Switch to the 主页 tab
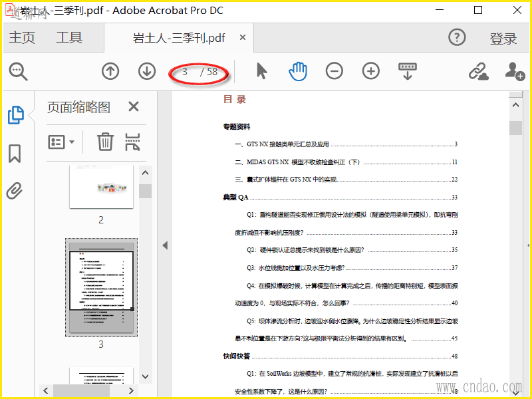The image size is (532, 399). tap(22, 37)
